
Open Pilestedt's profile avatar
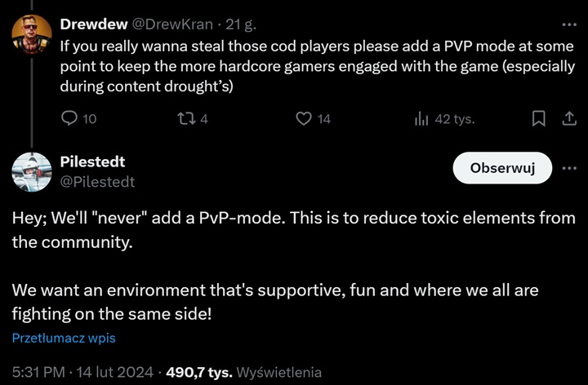coord(33,172)
